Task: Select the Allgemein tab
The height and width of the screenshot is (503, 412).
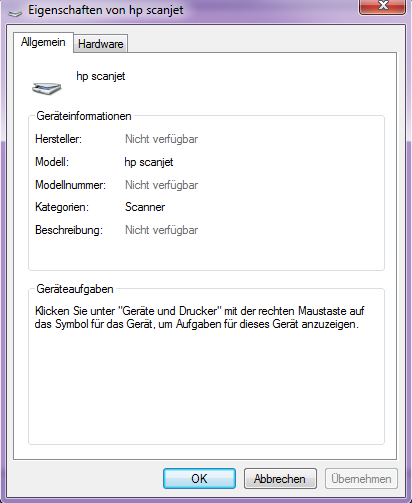Action: pyautogui.click(x=43, y=42)
